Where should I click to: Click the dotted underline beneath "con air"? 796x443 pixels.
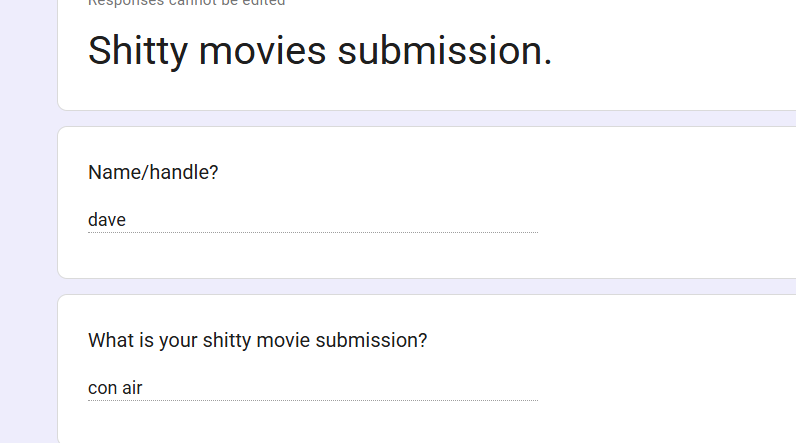coord(313,400)
